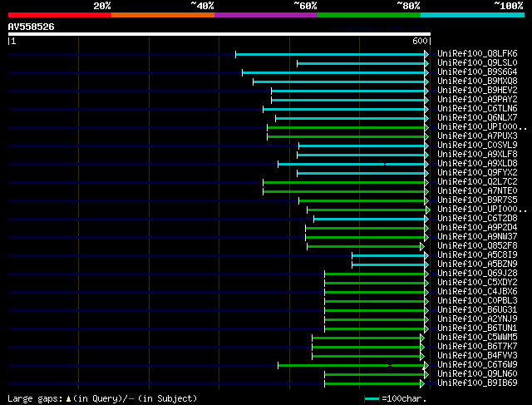Click the cyan alignment bar for Q9LSL0
The width and height of the screenshot is (532, 405).
tap(361, 63)
